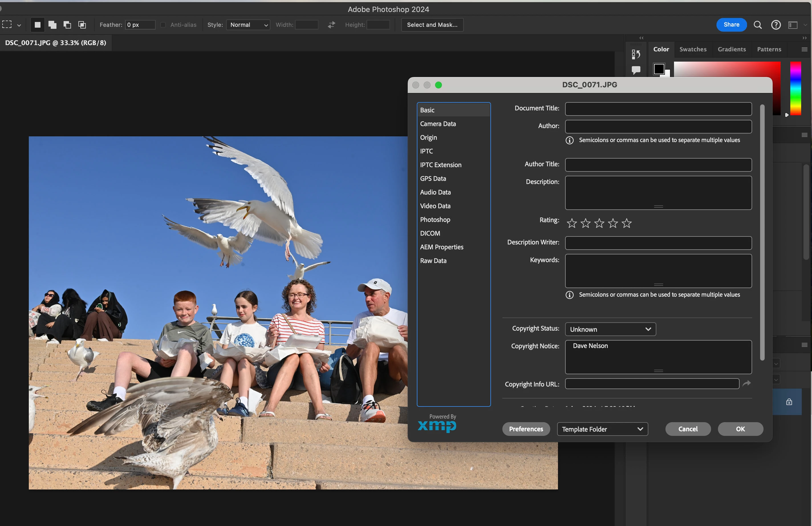
Task: Open the Template Folder dropdown
Action: click(602, 429)
